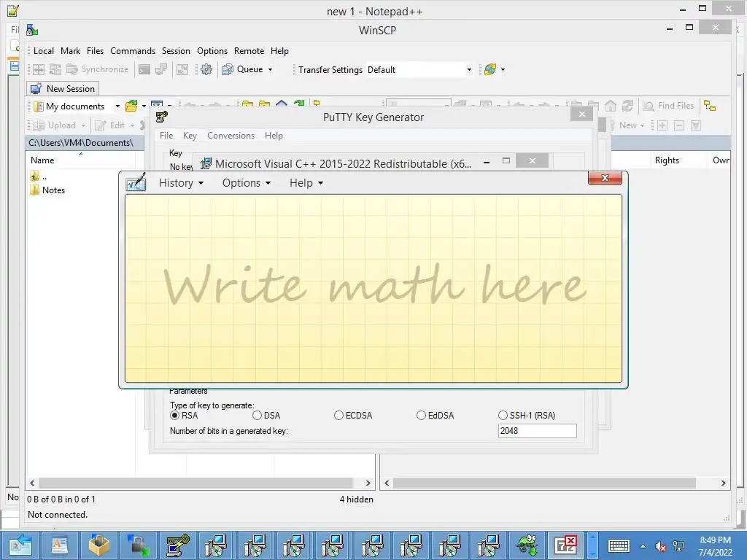This screenshot has height=560, width=747.
Task: Open the WinSCP Mark menu
Action: [71, 51]
